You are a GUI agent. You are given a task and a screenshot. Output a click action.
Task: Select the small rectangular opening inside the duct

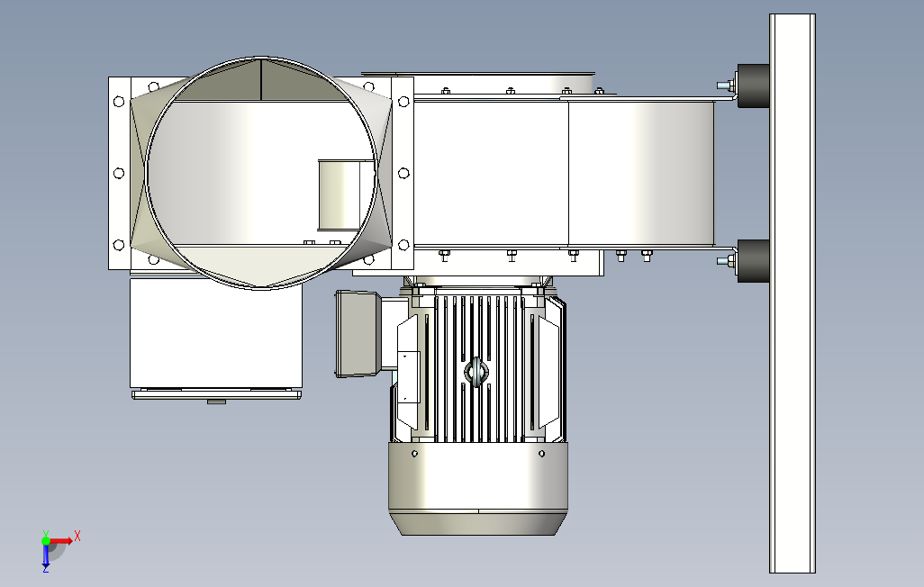point(346,195)
